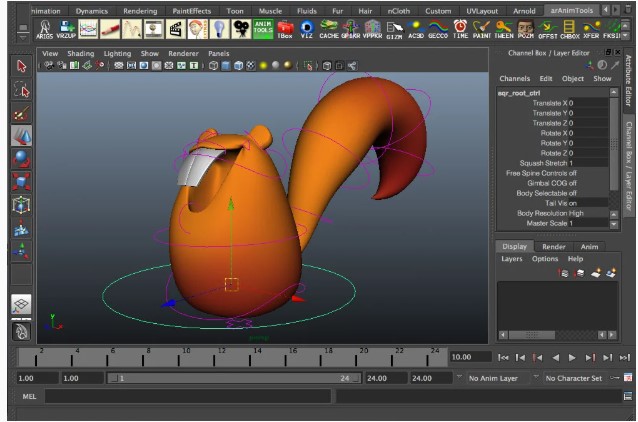Screen dimensions: 638x422
Task: Open the No Anim Layer dropdown
Action: [x=499, y=378]
